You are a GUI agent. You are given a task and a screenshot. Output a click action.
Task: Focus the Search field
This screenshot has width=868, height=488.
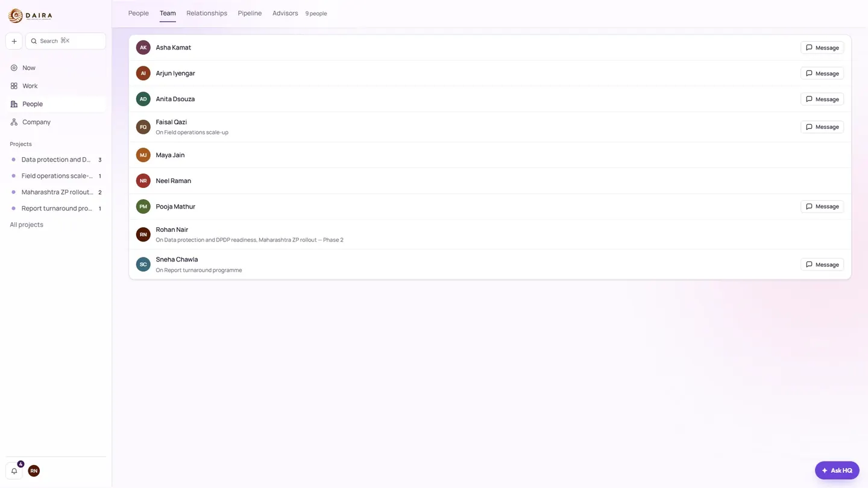(66, 41)
